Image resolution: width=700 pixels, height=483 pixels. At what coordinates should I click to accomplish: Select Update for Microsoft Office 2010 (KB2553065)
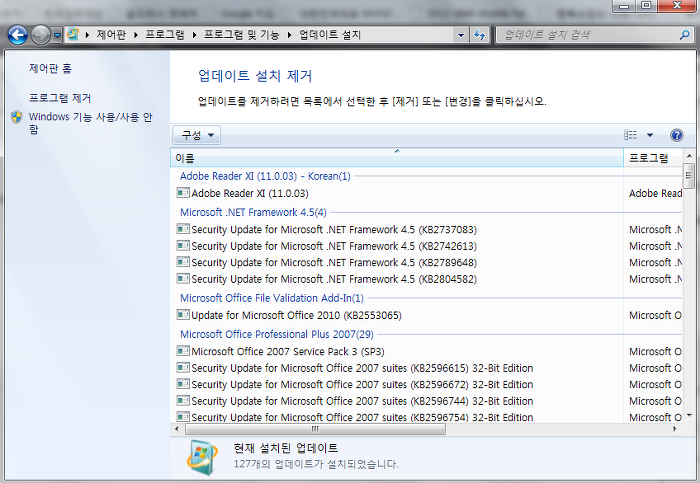point(296,315)
